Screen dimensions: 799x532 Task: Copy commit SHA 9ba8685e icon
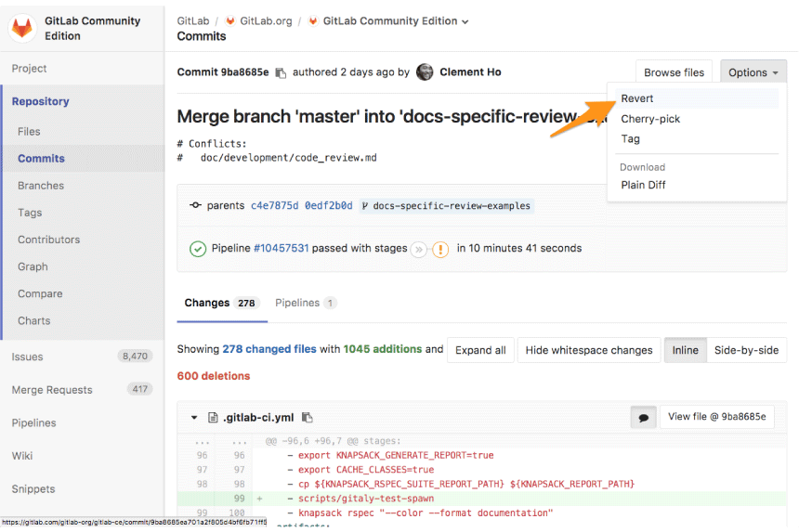click(281, 72)
